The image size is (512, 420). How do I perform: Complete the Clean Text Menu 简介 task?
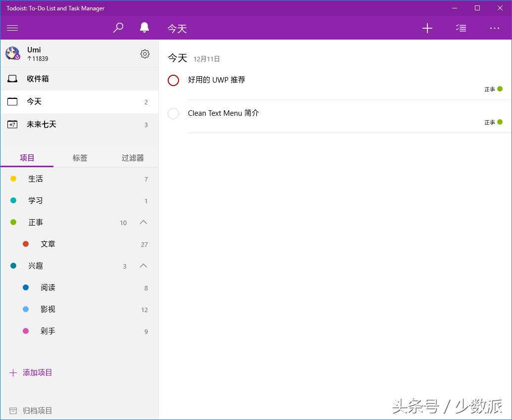coord(174,114)
